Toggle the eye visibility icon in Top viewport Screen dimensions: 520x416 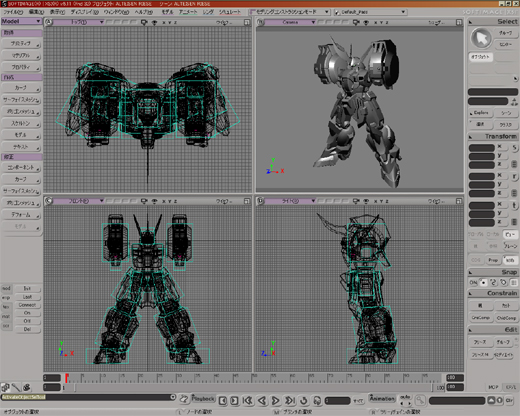tap(154, 22)
